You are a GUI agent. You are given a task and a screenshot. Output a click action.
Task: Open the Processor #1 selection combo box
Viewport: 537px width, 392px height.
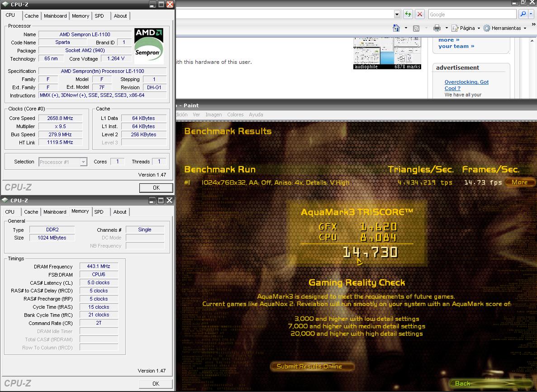tap(63, 162)
